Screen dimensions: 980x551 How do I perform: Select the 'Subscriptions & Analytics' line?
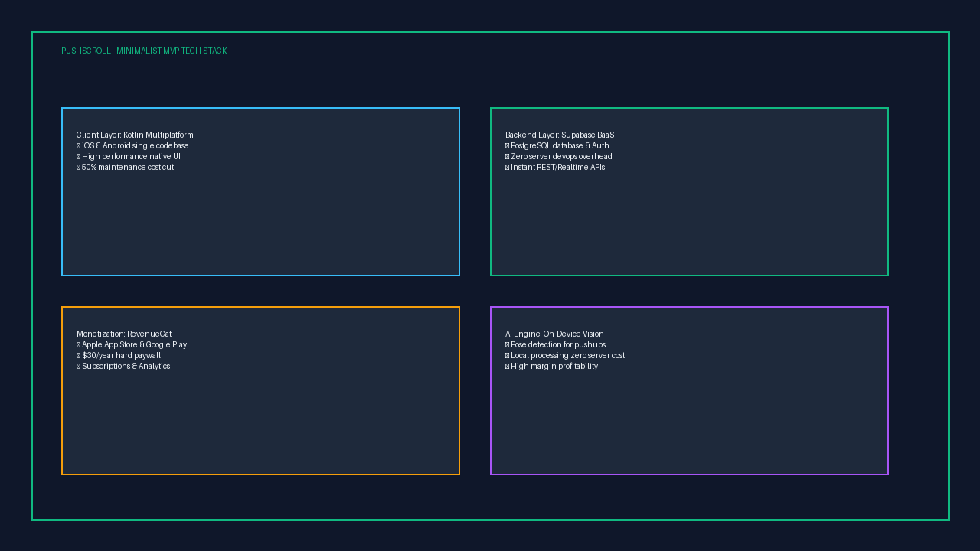(123, 367)
